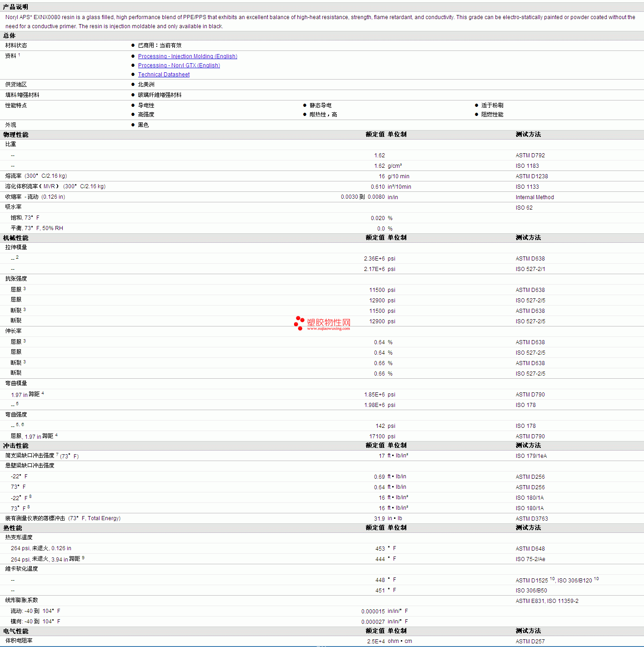This screenshot has width=644, height=647.
Task: Click the ASTM D792 test method
Action: tap(530, 155)
